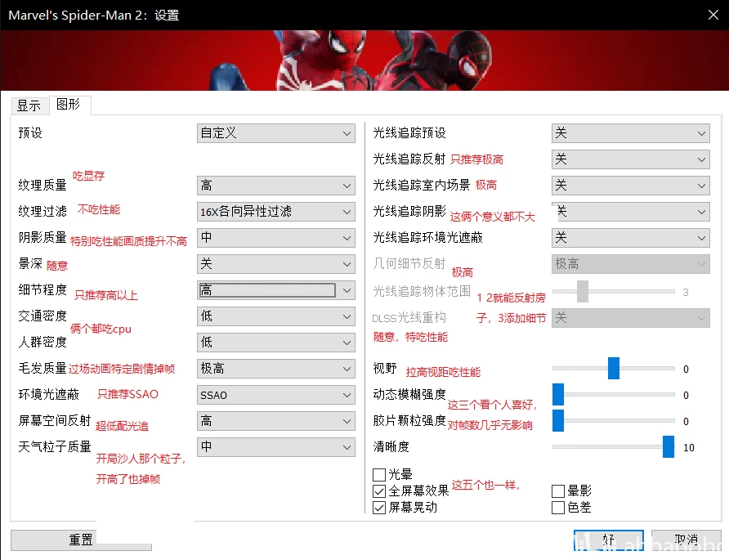Click the 视野 label
Viewport: 729px width, 560px height.
(385, 369)
